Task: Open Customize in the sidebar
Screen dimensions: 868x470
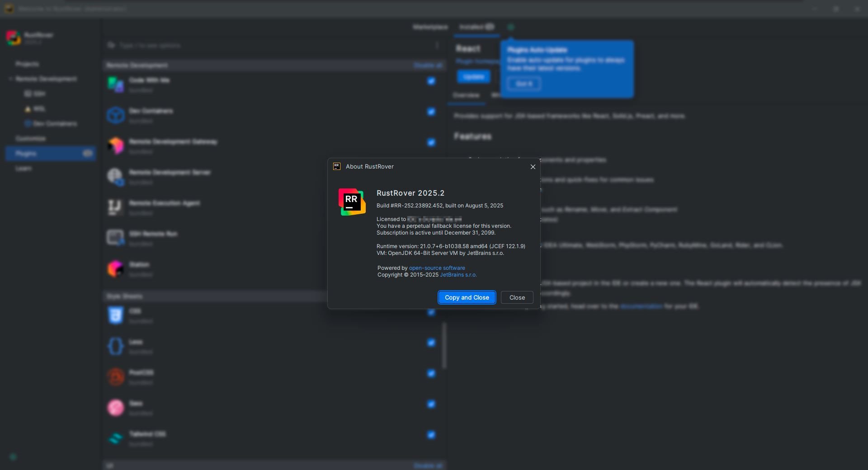Action: 31,139
